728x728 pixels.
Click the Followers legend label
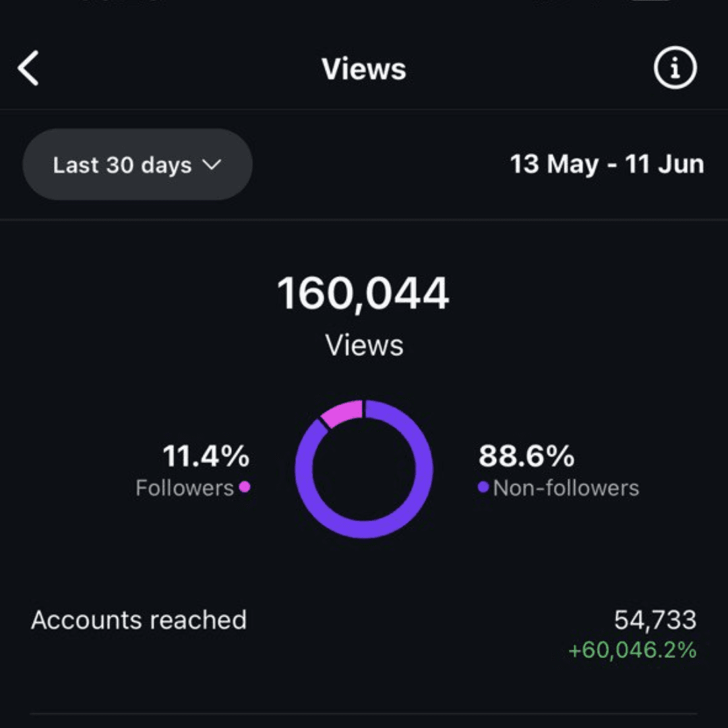tap(185, 488)
